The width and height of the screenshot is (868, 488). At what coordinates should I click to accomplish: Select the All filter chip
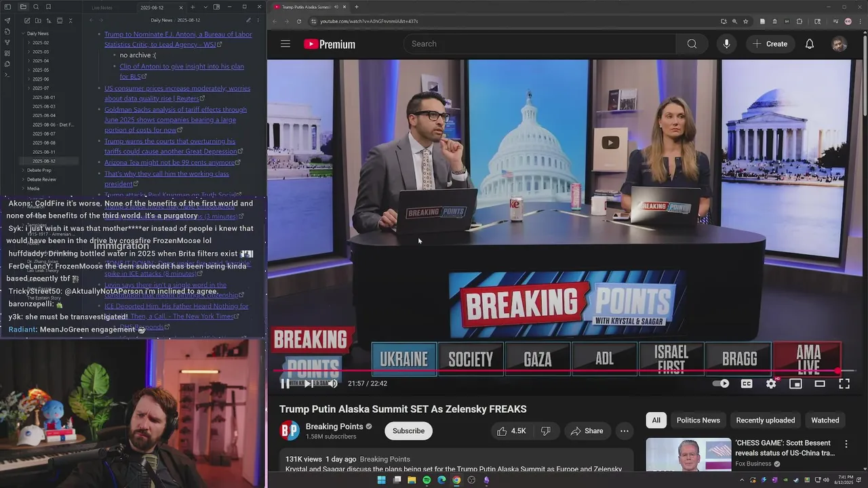pos(656,420)
